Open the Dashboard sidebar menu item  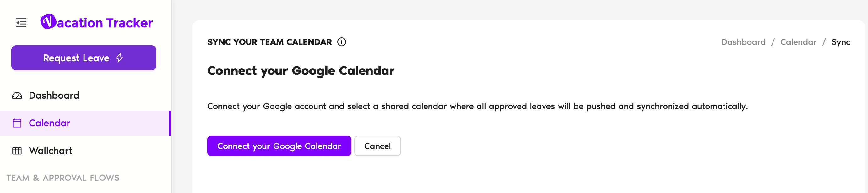(54, 96)
